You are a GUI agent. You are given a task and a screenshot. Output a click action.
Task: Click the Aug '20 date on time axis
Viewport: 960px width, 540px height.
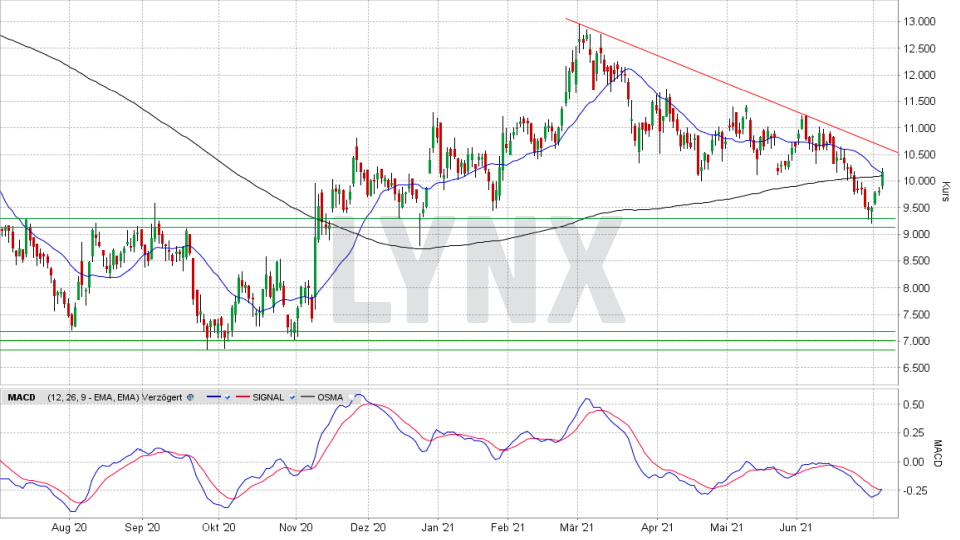point(68,527)
